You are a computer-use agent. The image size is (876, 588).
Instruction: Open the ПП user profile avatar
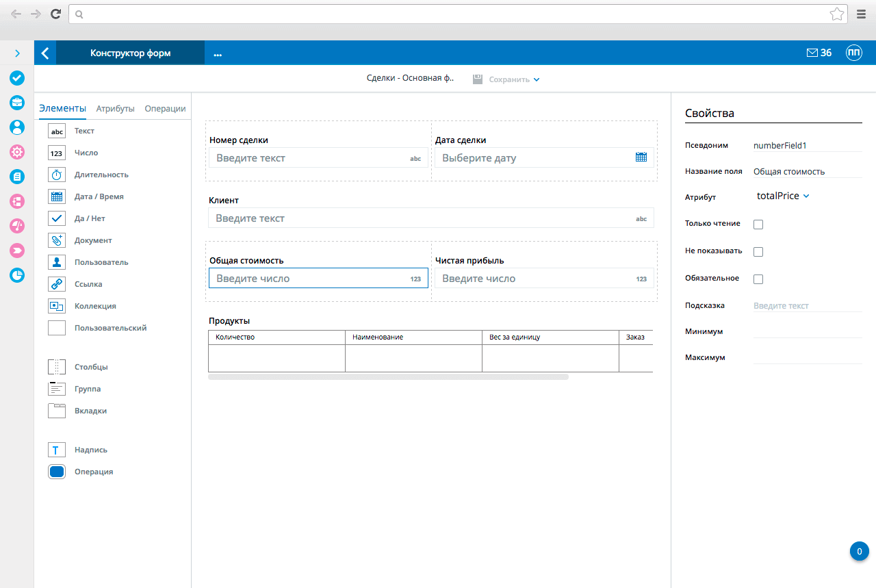click(854, 53)
